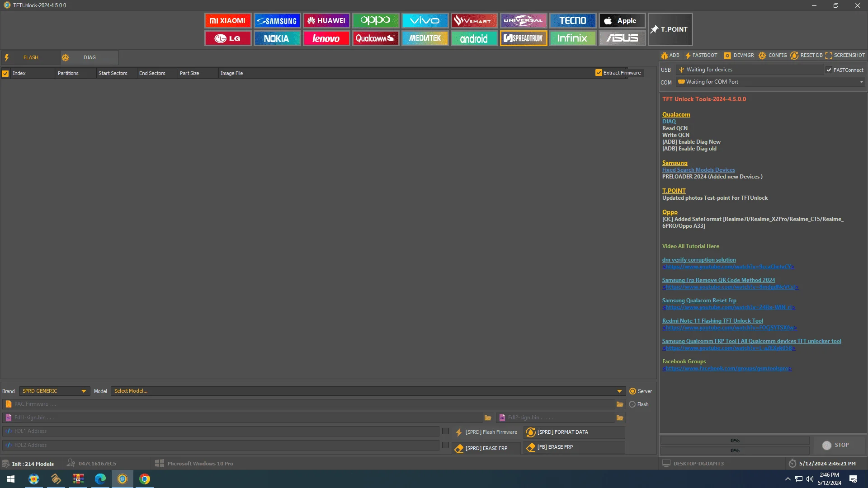Open the Nokia brand module
Screen dimensions: 868x488
277,38
